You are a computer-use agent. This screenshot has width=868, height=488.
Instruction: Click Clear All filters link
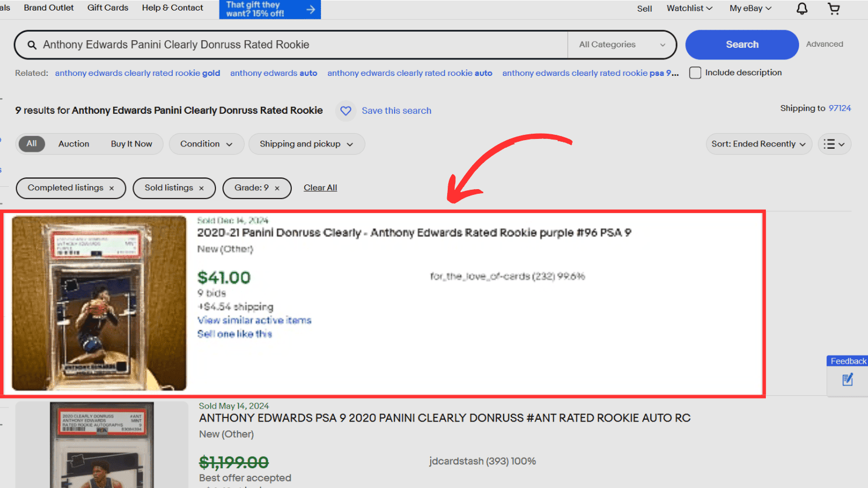point(320,188)
